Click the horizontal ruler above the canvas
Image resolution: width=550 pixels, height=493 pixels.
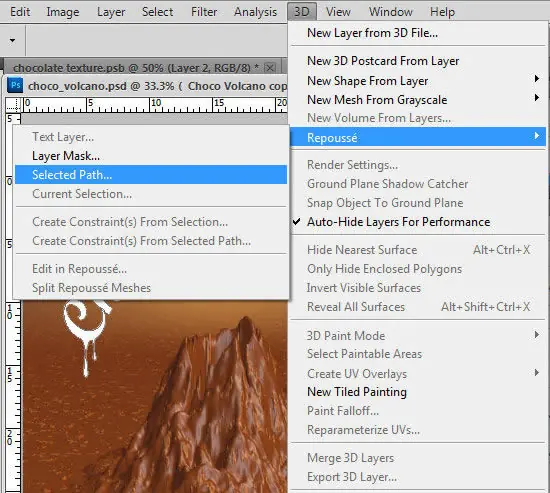(154, 105)
